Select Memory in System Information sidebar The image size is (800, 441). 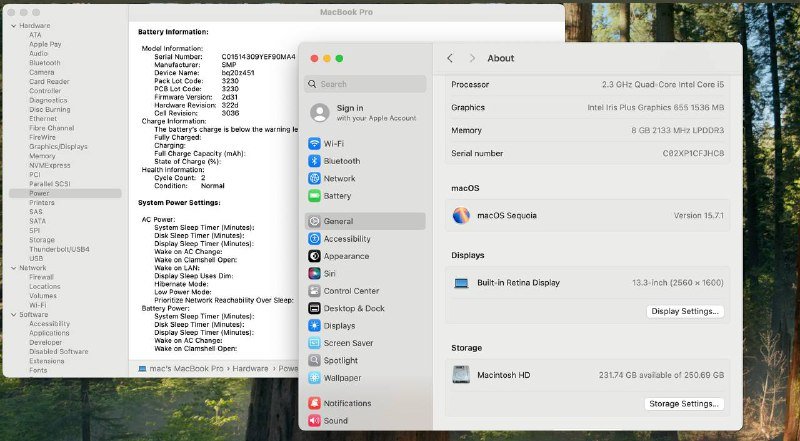click(42, 156)
